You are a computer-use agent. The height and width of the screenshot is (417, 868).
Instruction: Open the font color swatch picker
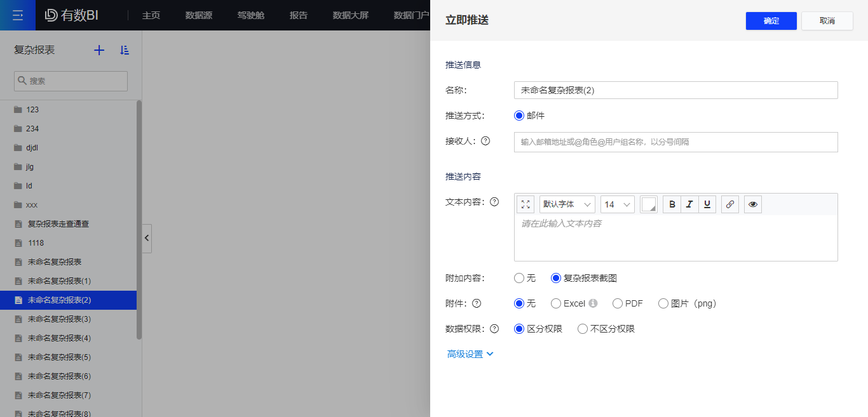point(648,204)
